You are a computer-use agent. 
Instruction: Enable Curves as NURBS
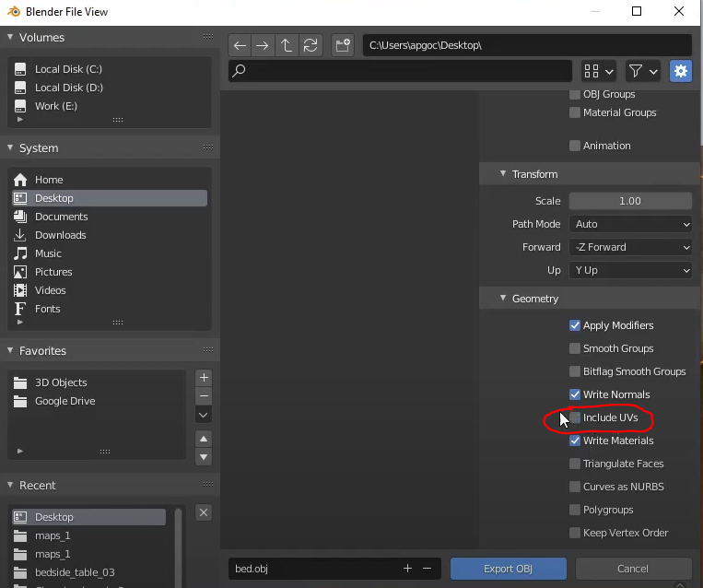(x=574, y=487)
